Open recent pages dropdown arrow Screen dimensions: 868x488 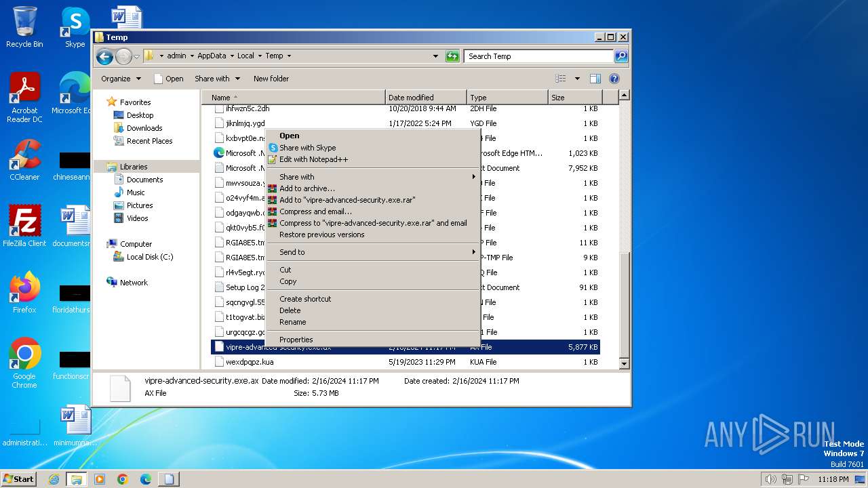coord(136,56)
